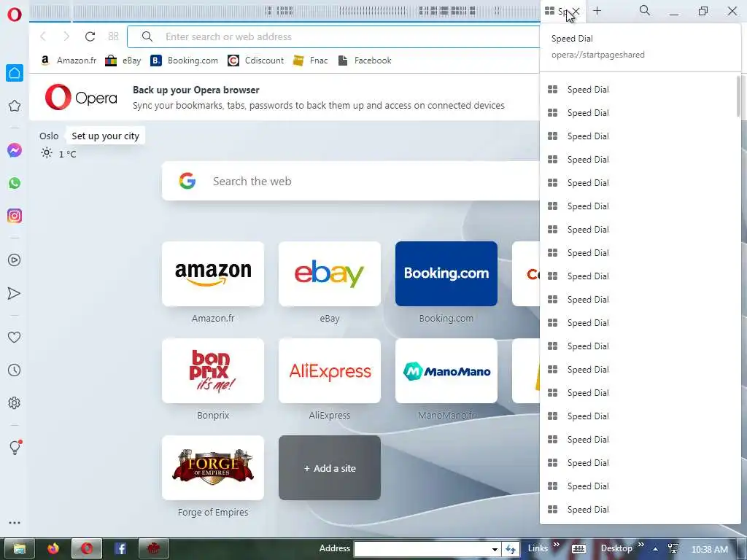
Task: Expand the Links toolbar chevron
Action: 557,544
